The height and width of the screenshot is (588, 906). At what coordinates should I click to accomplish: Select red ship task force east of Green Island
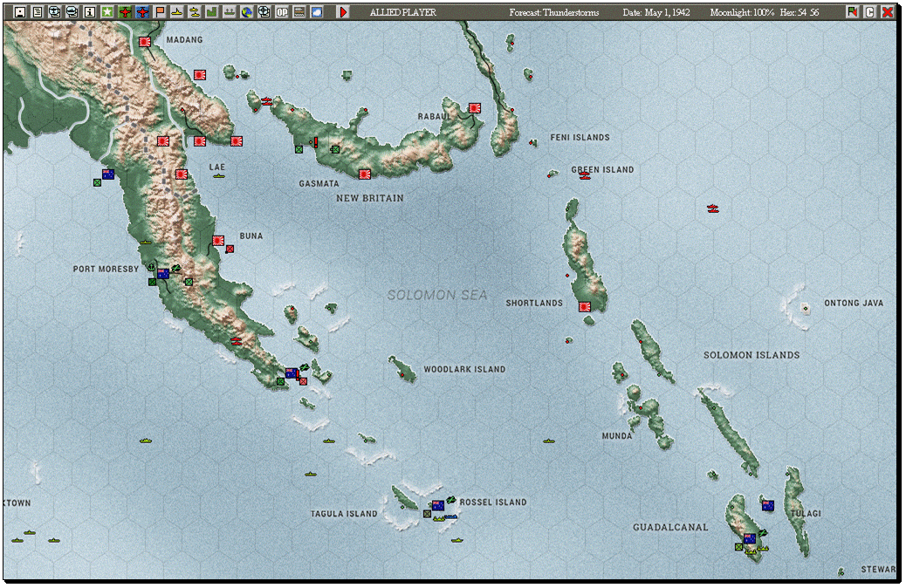click(x=712, y=209)
